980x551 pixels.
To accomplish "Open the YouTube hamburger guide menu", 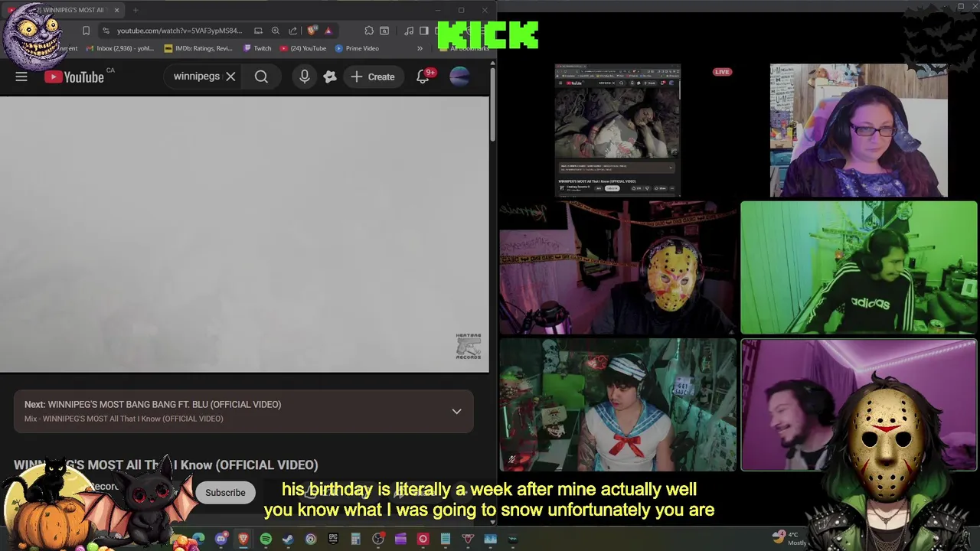I will (21, 77).
